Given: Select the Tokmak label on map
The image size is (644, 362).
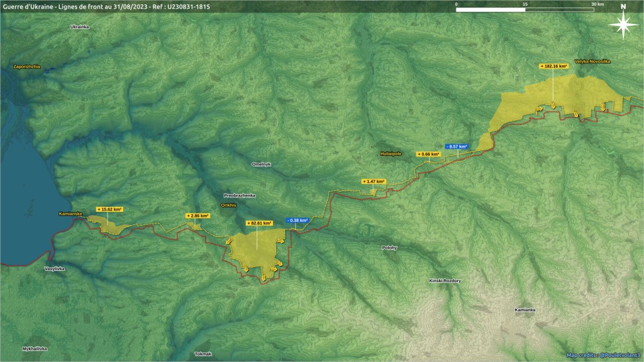Looking at the screenshot, I should point(203,354).
